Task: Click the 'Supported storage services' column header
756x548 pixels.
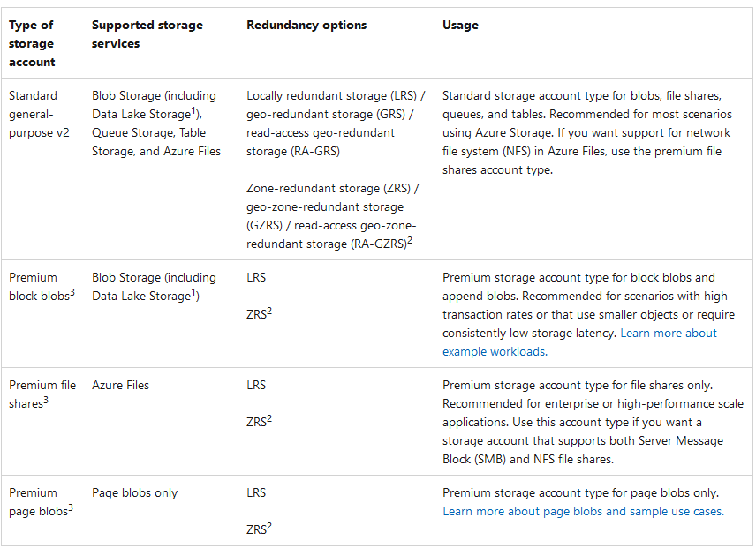Action: (x=147, y=34)
